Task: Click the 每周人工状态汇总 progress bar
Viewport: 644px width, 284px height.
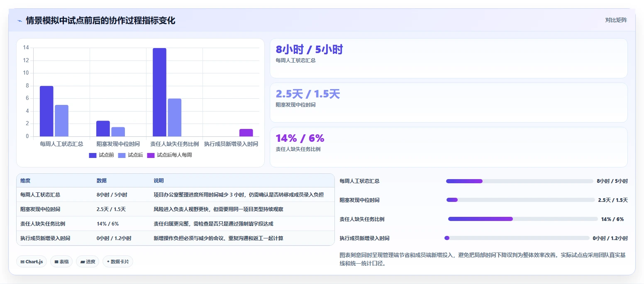Action: [x=520, y=181]
